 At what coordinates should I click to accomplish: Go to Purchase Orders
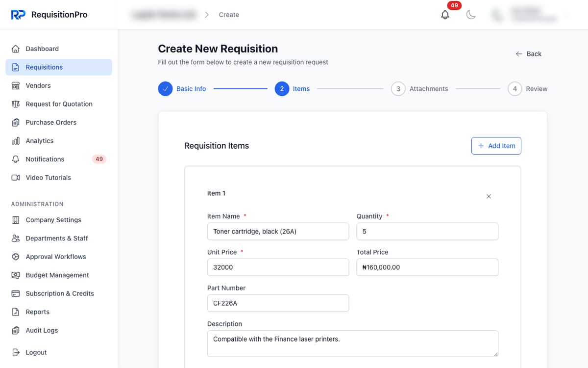pyautogui.click(x=59, y=123)
